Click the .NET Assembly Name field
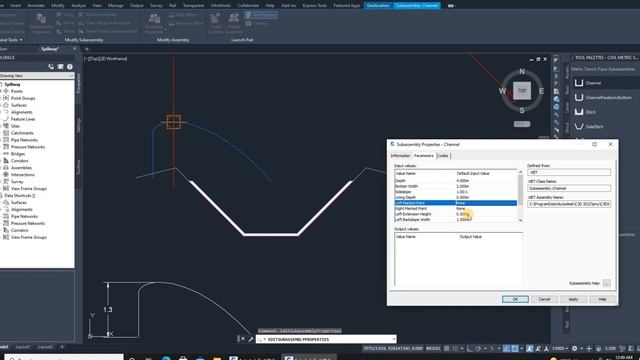The width and height of the screenshot is (640, 360). point(569,204)
